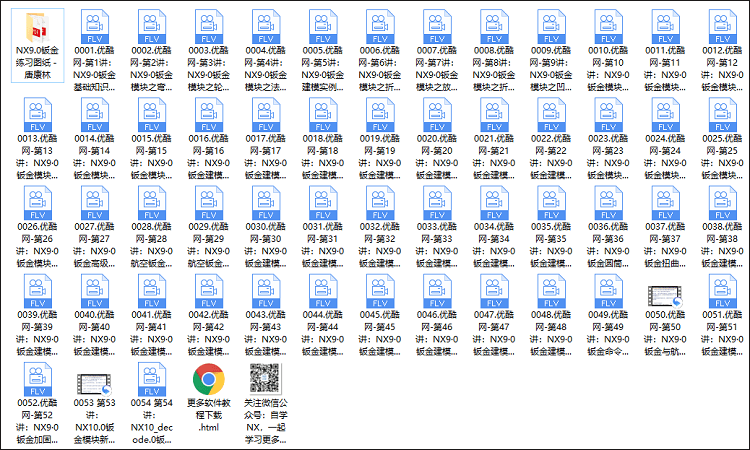Select FLV file icon 0051.优酷网-第51

click(x=722, y=291)
